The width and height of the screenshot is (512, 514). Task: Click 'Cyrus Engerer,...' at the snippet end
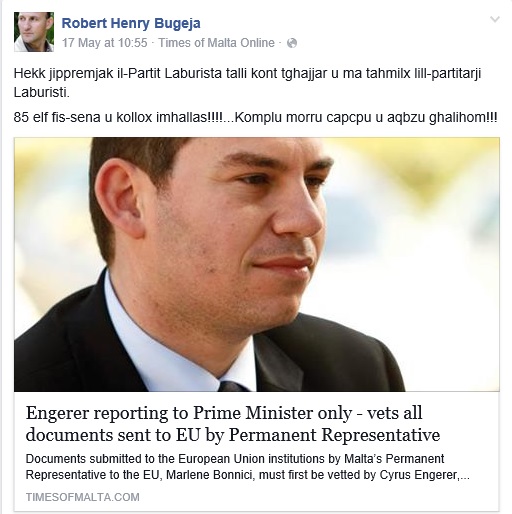coord(425,475)
